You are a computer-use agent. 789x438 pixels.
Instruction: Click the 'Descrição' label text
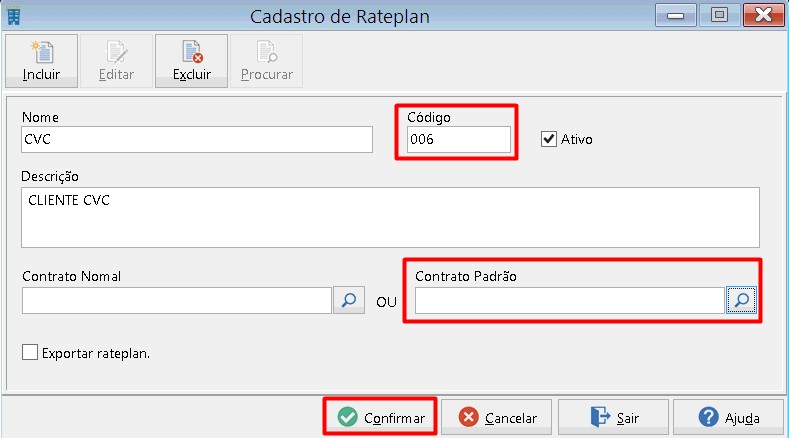click(50, 176)
